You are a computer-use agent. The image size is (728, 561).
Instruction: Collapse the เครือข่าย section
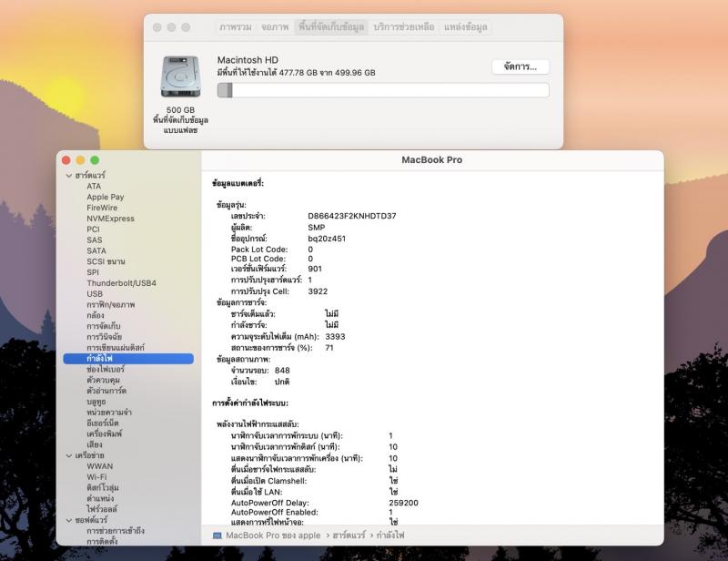[68, 454]
